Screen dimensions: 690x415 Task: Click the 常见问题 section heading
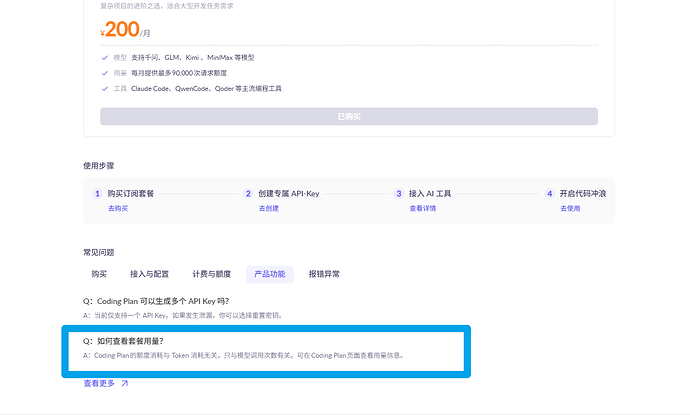(99, 253)
